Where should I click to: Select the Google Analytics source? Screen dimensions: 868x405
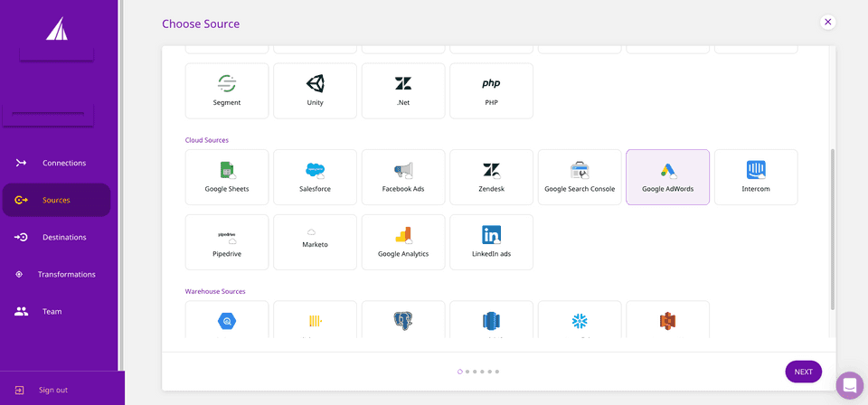[x=403, y=242]
